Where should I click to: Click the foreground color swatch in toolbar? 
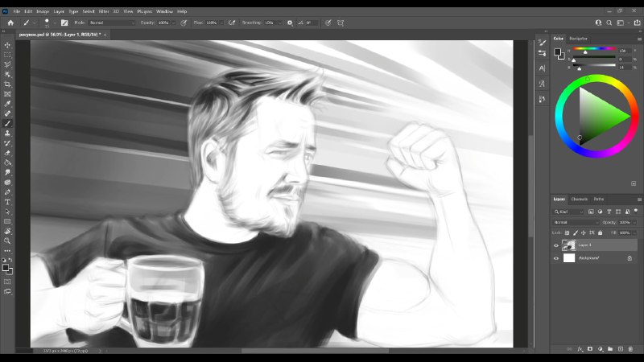click(x=6, y=267)
